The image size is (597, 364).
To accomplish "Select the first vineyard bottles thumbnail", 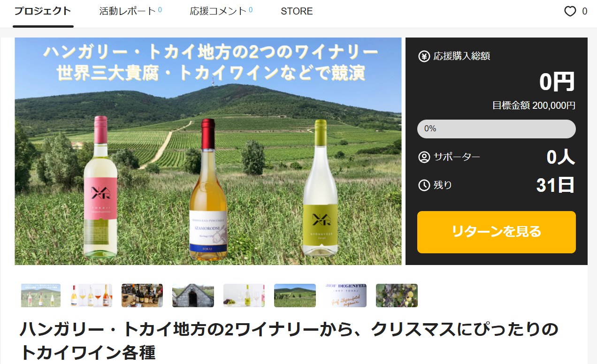I will coord(41,296).
